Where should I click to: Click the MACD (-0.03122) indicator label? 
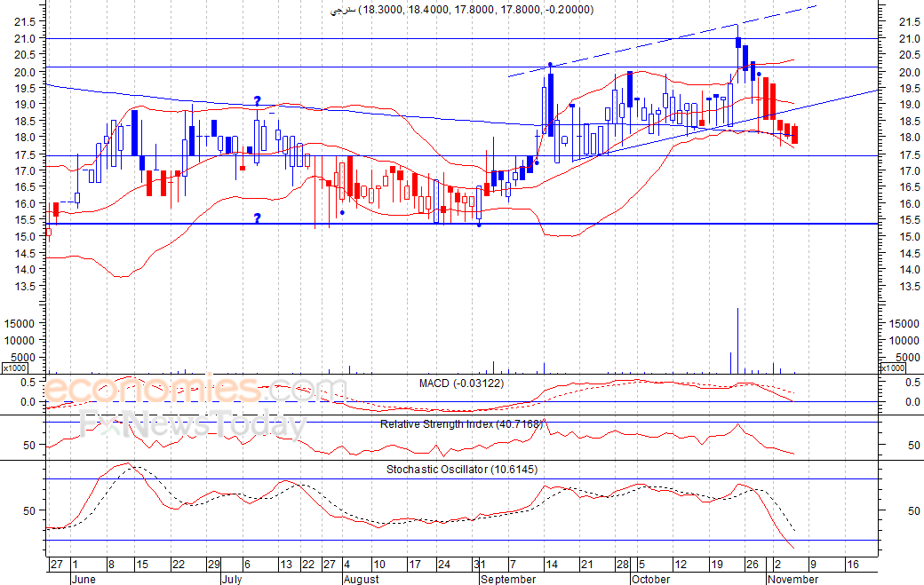pyautogui.click(x=461, y=383)
